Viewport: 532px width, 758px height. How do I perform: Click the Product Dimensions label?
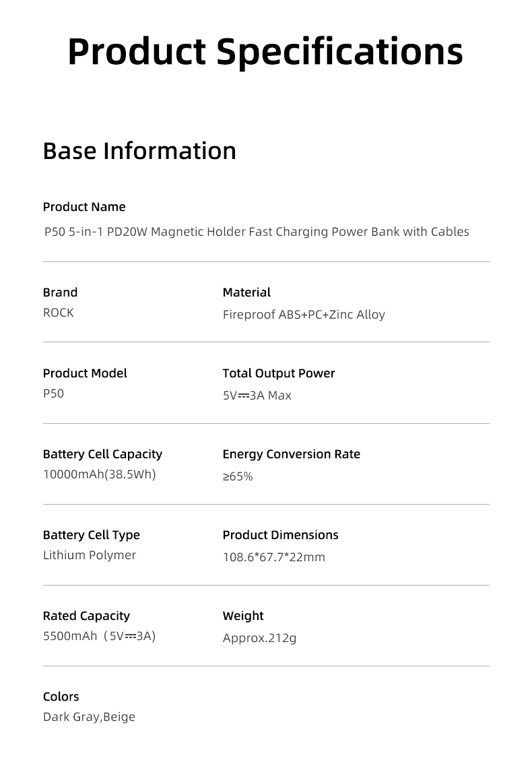point(280,535)
